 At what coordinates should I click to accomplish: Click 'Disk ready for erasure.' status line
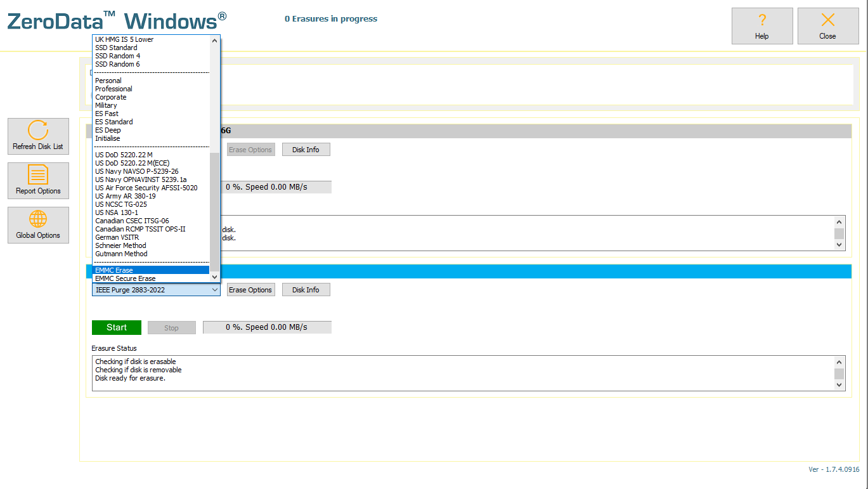coord(130,378)
